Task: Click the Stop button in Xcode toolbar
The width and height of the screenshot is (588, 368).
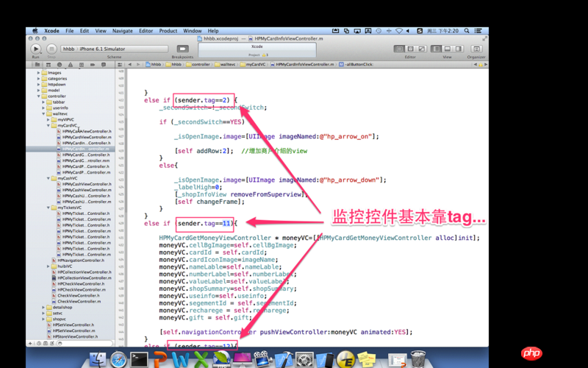Action: (51, 49)
